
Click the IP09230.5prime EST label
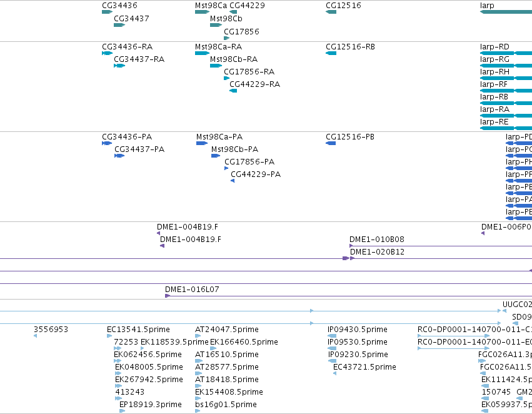(358, 355)
